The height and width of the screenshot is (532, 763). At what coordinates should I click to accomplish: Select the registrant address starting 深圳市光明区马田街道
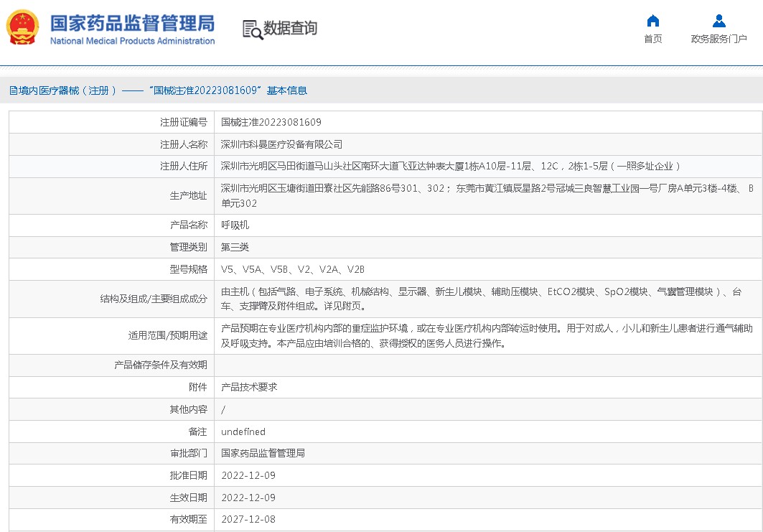click(x=450, y=167)
